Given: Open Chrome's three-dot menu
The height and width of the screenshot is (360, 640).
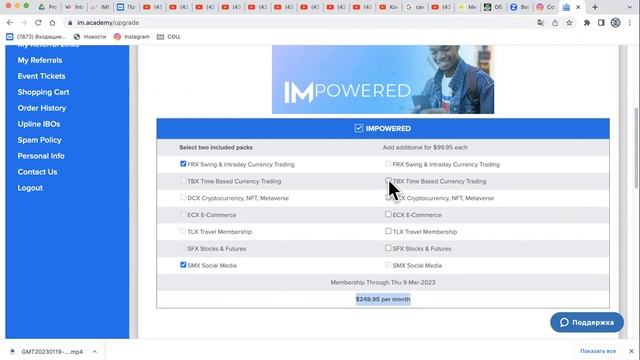Looking at the screenshot, I should point(630,23).
